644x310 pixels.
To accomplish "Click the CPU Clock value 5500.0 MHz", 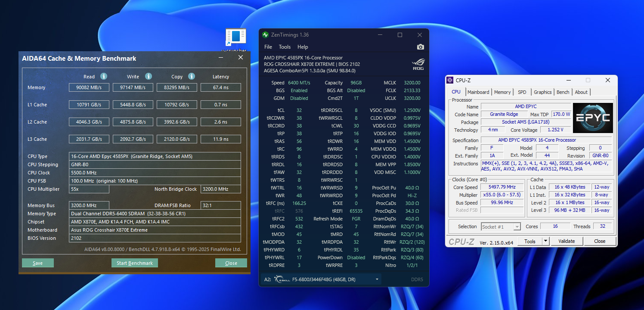I will pyautogui.click(x=155, y=173).
